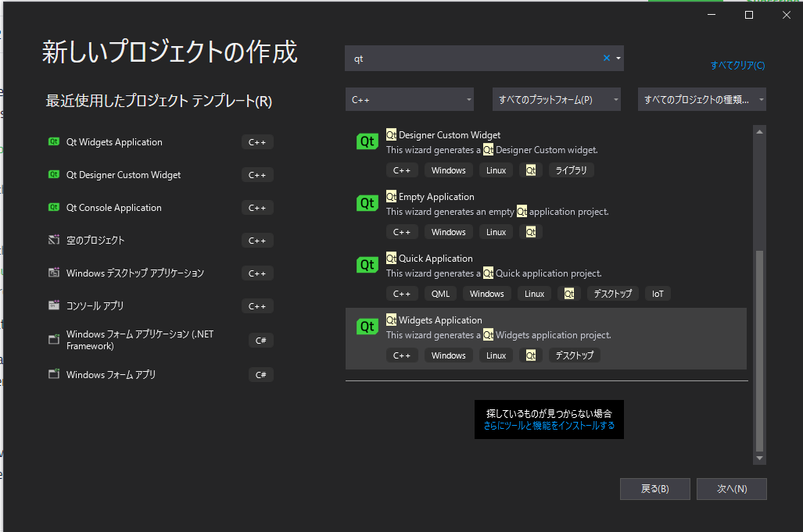Click the scroll up arrow of template list
The width and height of the screenshot is (803, 532).
tap(759, 132)
